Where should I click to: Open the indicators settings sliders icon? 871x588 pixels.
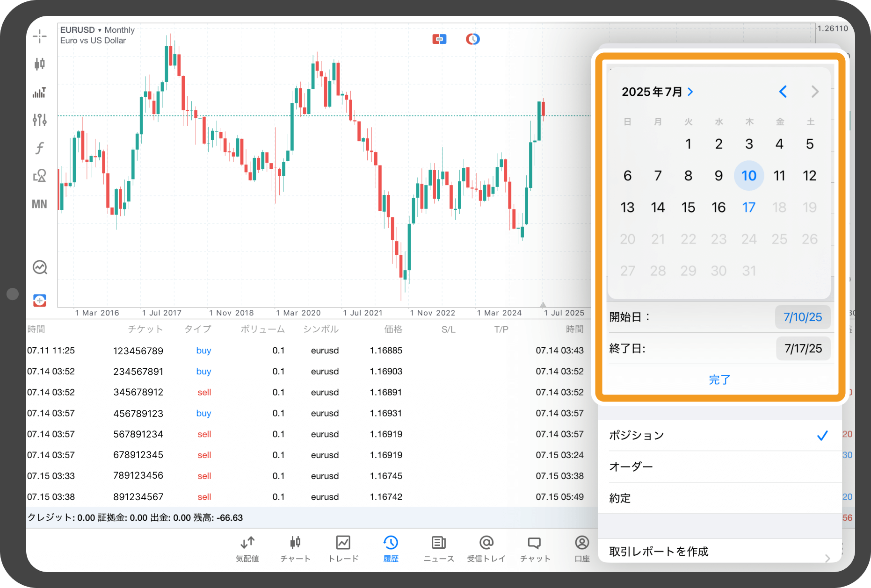[x=40, y=120]
